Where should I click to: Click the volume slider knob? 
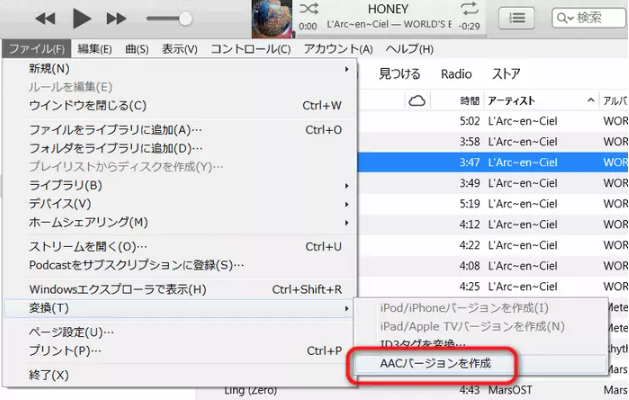coord(185,18)
